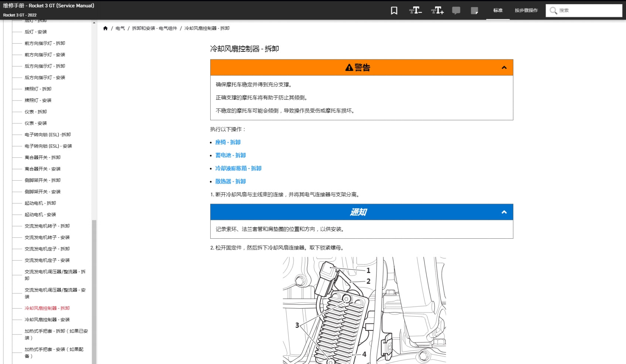Follow the 散热器 - 拆卸 link
This screenshot has height=364, width=626.
(230, 181)
